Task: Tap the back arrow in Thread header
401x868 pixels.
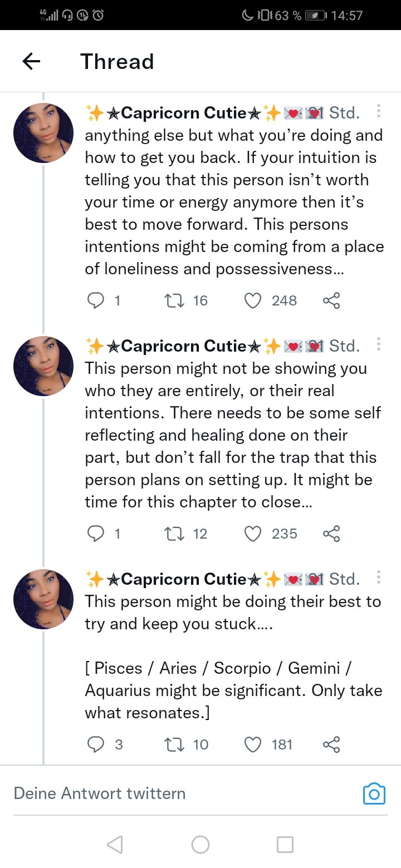Action: pos(32,61)
